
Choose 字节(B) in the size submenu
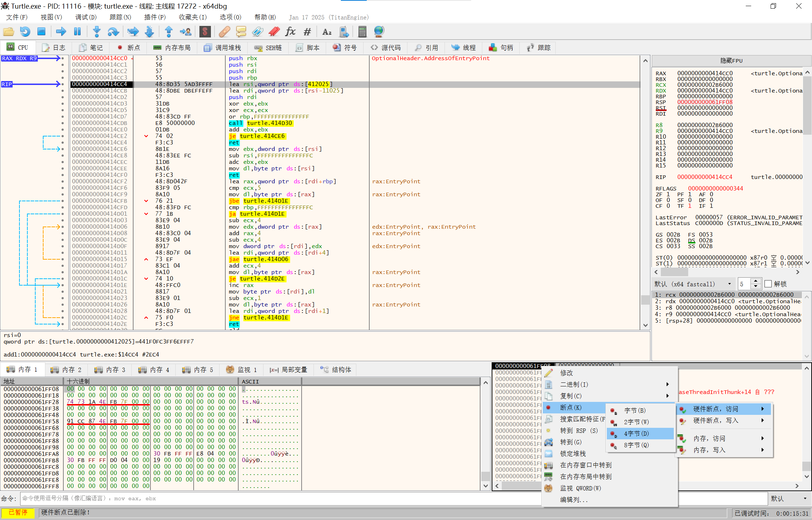coord(640,411)
